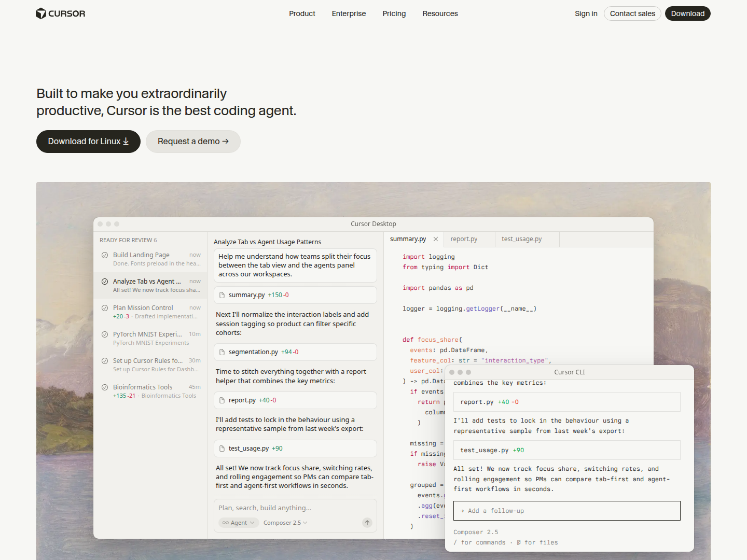747x560 pixels.
Task: Click the Contact sales button
Action: tap(632, 13)
